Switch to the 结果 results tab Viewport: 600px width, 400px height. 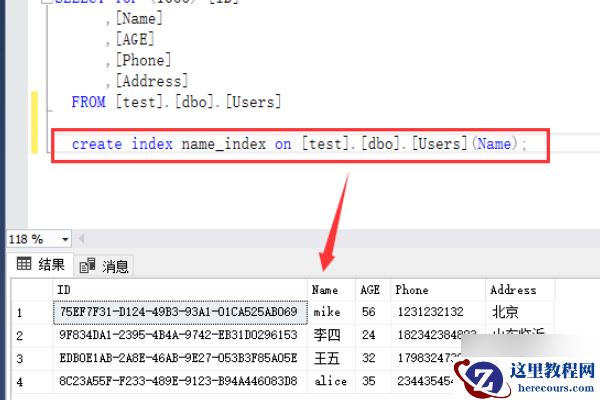41,264
